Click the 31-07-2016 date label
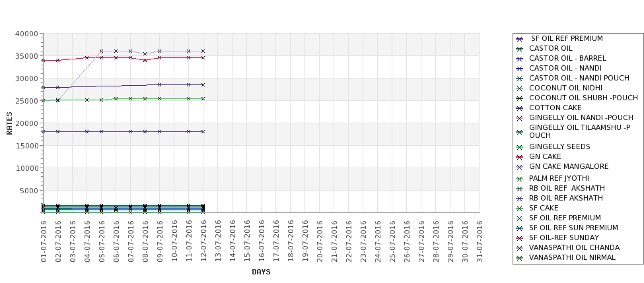644x283 pixels. pyautogui.click(x=480, y=241)
